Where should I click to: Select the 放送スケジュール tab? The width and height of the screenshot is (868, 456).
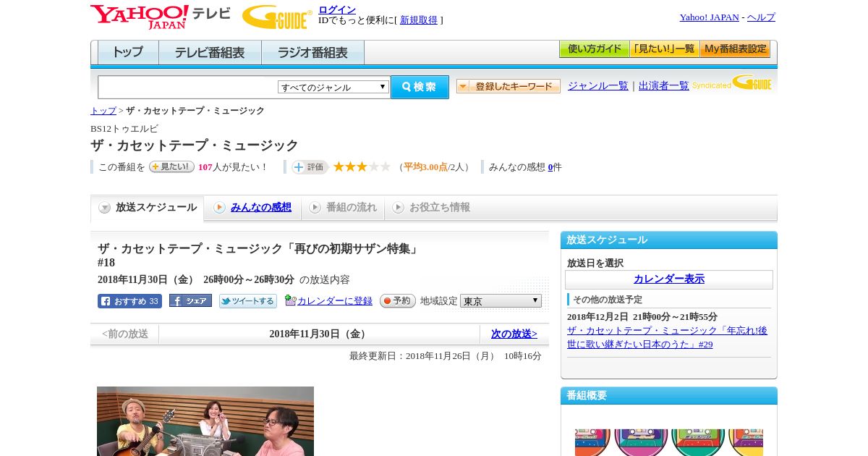[148, 208]
